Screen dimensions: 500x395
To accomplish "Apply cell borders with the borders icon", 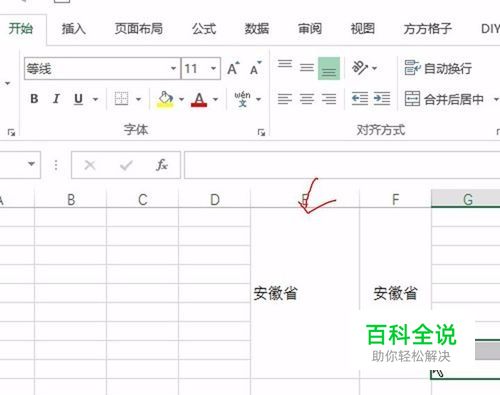I will 121,99.
